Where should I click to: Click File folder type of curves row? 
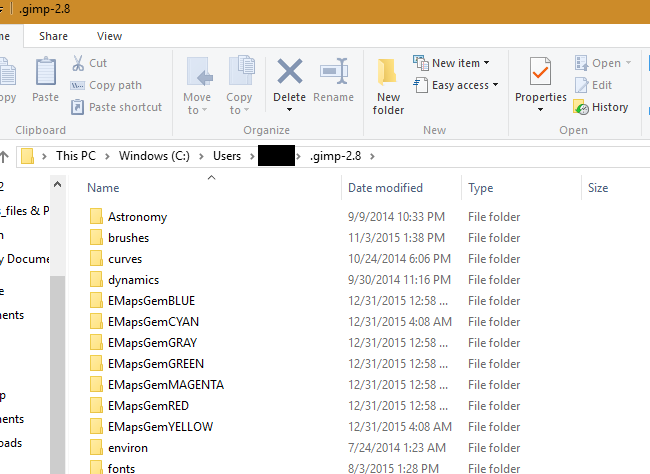point(494,259)
